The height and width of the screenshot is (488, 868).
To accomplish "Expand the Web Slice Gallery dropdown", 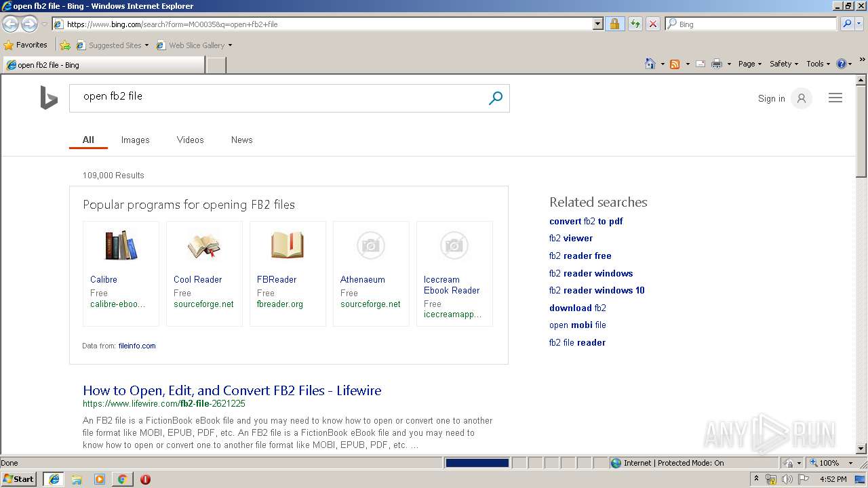I will 230,45.
